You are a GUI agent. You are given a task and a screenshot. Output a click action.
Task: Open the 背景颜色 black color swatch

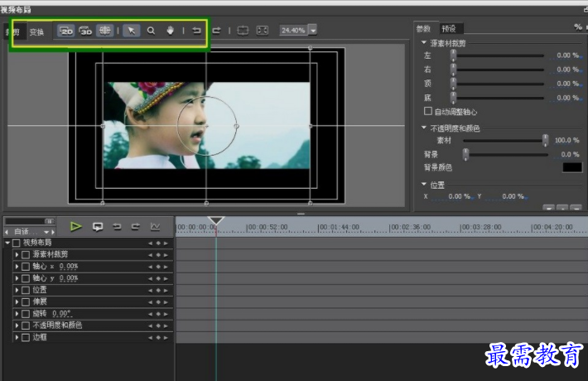click(x=571, y=167)
